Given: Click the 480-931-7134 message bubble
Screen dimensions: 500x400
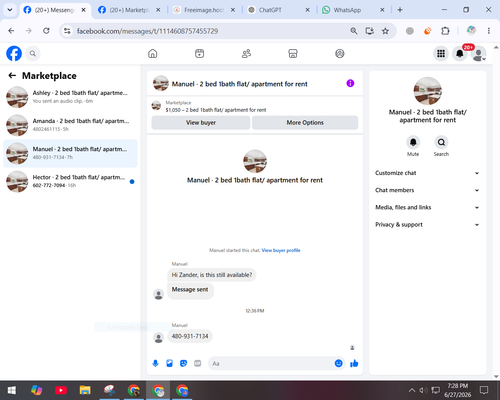Looking at the screenshot, I should tap(190, 336).
